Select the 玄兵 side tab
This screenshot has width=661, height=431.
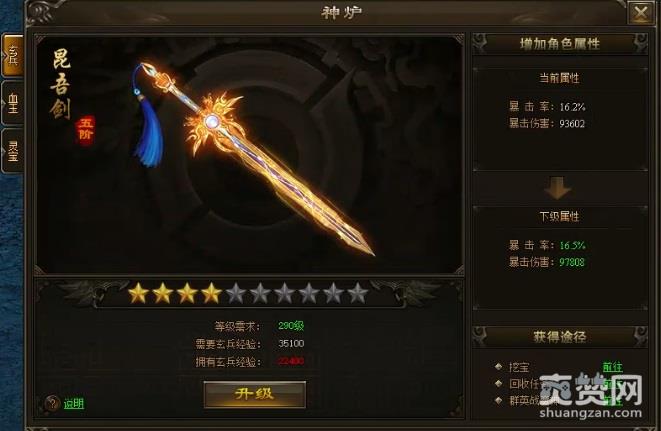click(x=13, y=56)
